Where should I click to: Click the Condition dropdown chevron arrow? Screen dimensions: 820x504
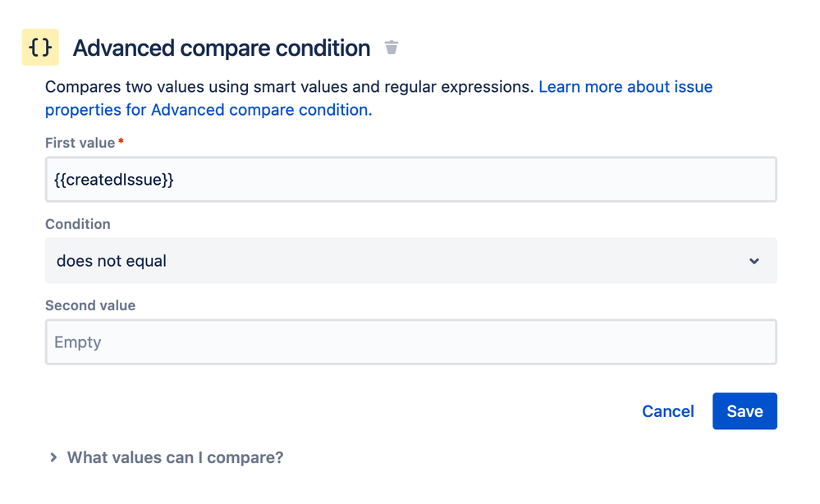pyautogui.click(x=754, y=261)
